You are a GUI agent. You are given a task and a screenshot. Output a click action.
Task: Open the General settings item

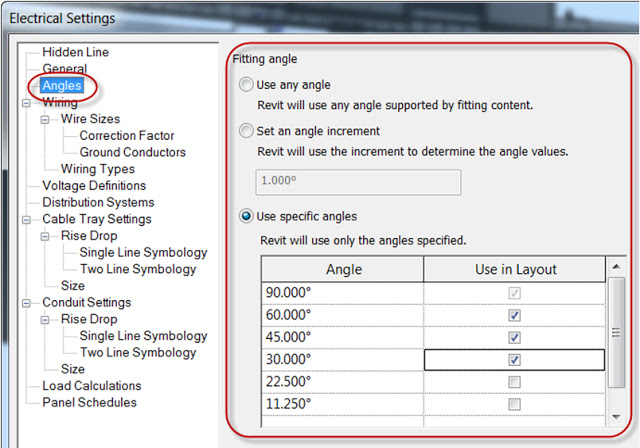(64, 69)
